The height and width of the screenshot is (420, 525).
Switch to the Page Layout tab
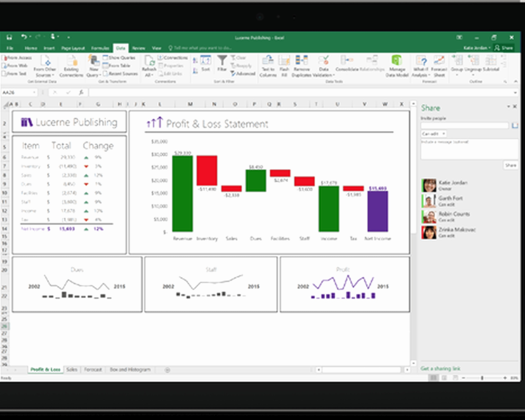[73, 48]
